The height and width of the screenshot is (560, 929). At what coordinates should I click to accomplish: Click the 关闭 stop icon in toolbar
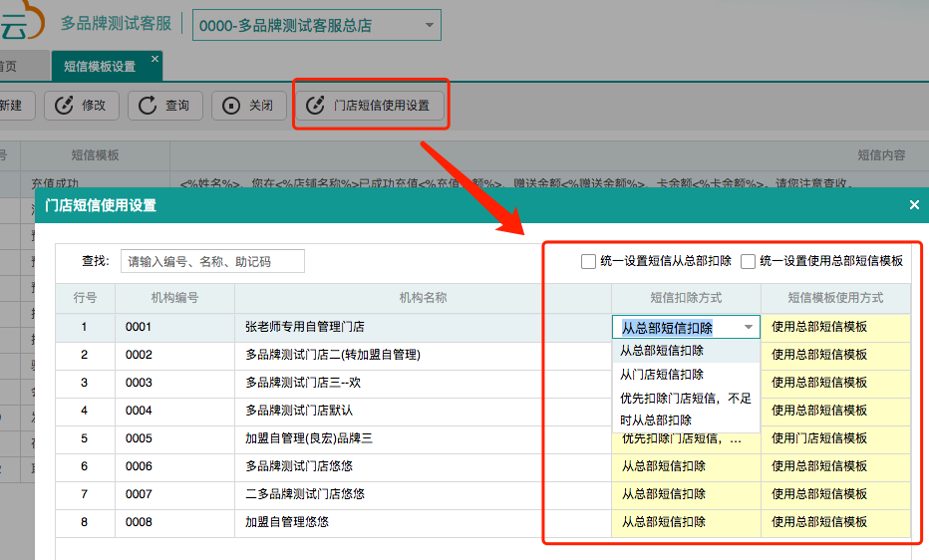(x=232, y=106)
